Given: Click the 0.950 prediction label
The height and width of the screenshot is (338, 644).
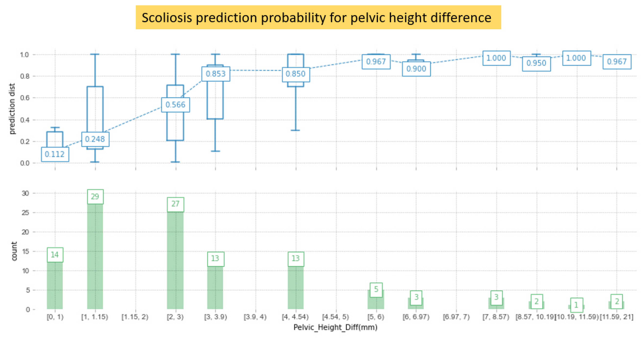Looking at the screenshot, I should [x=536, y=63].
